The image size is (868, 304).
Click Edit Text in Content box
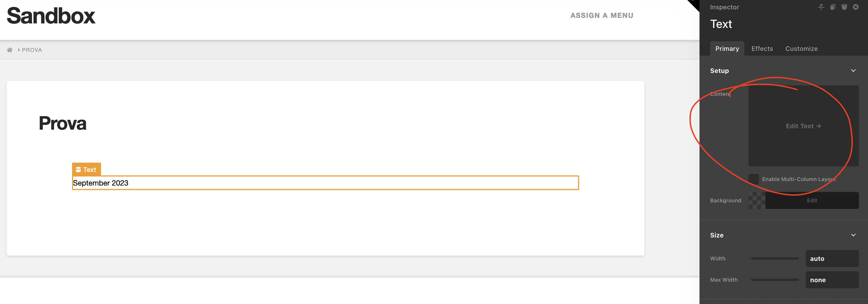[x=803, y=126]
